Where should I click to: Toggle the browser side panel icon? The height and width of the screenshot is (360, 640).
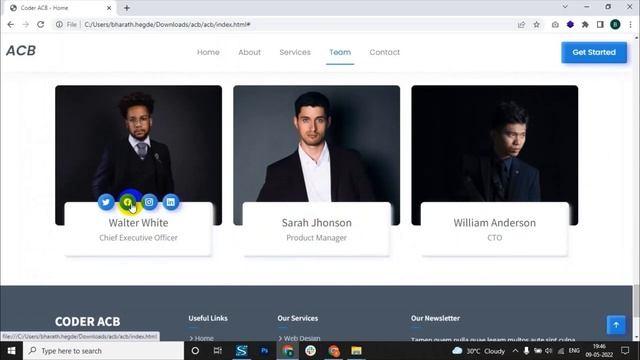[600, 24]
